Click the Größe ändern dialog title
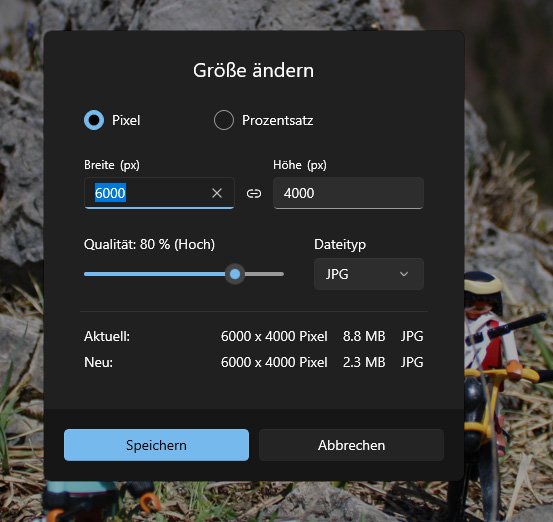The image size is (553, 522). pos(253,70)
